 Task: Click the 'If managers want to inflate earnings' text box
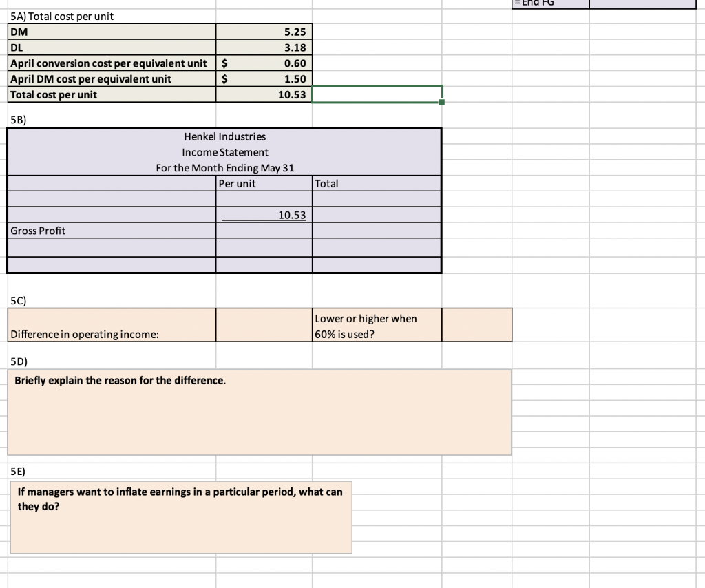pos(181,517)
